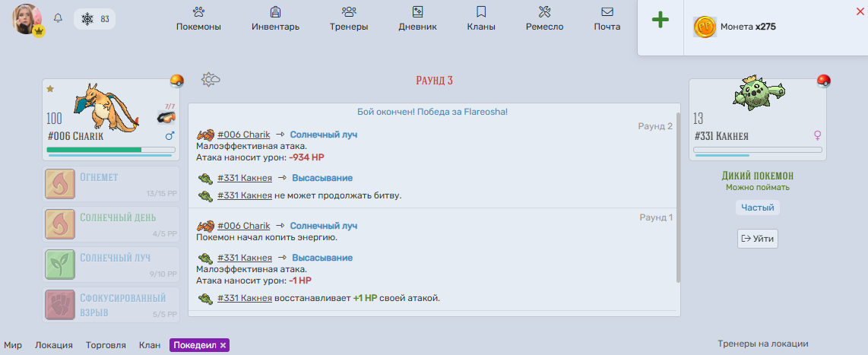This screenshot has width=868, height=355.
Task: Open the Покемоны paw icon menu
Action: pyautogui.click(x=198, y=11)
